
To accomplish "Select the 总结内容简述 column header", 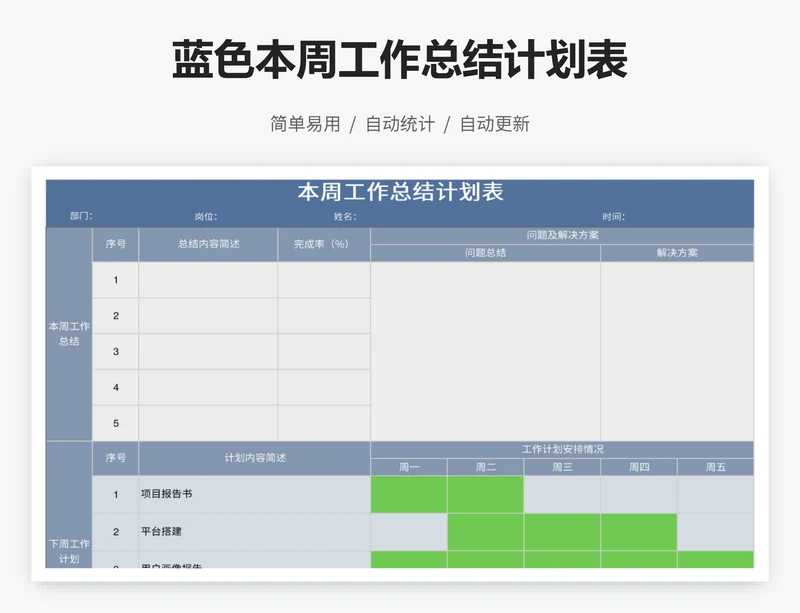I will pos(208,244).
